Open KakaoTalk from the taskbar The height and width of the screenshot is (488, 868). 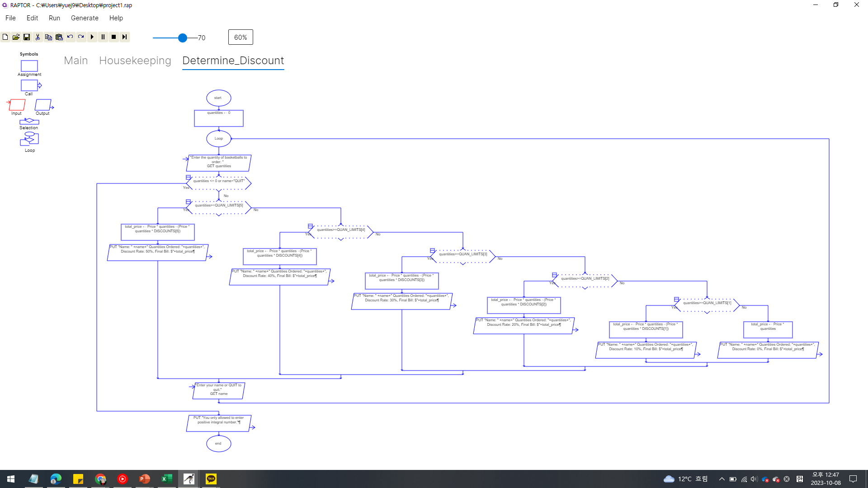tap(211, 479)
